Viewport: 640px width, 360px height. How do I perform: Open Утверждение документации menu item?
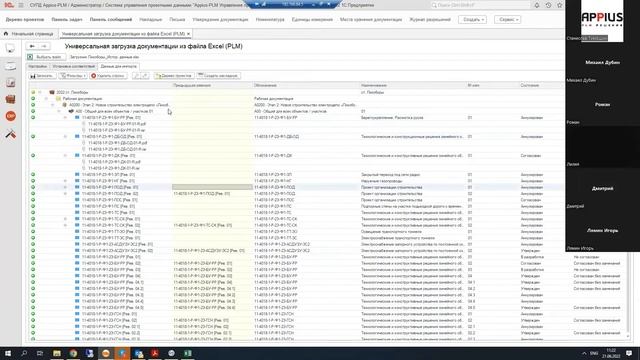click(x=220, y=20)
